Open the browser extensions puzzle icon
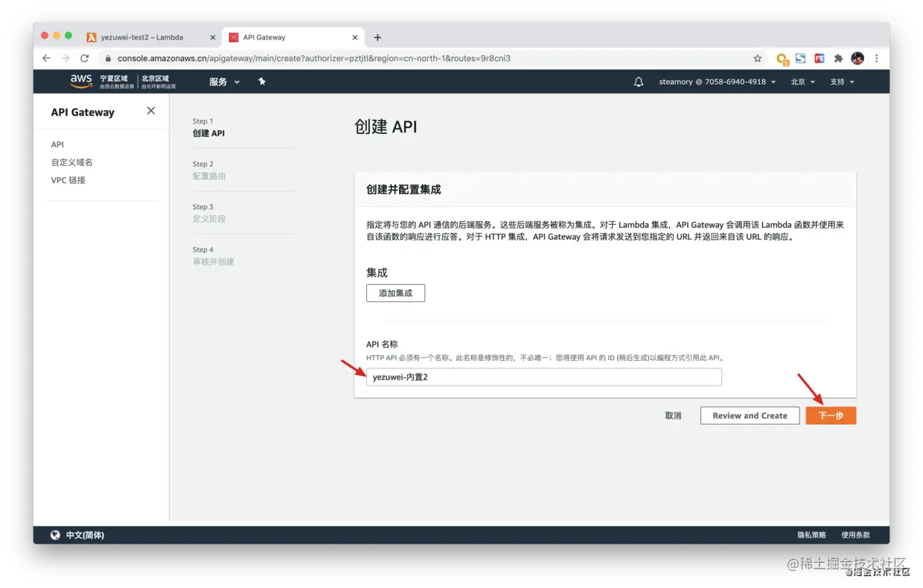Image resolution: width=923 pixels, height=588 pixels. tap(838, 58)
